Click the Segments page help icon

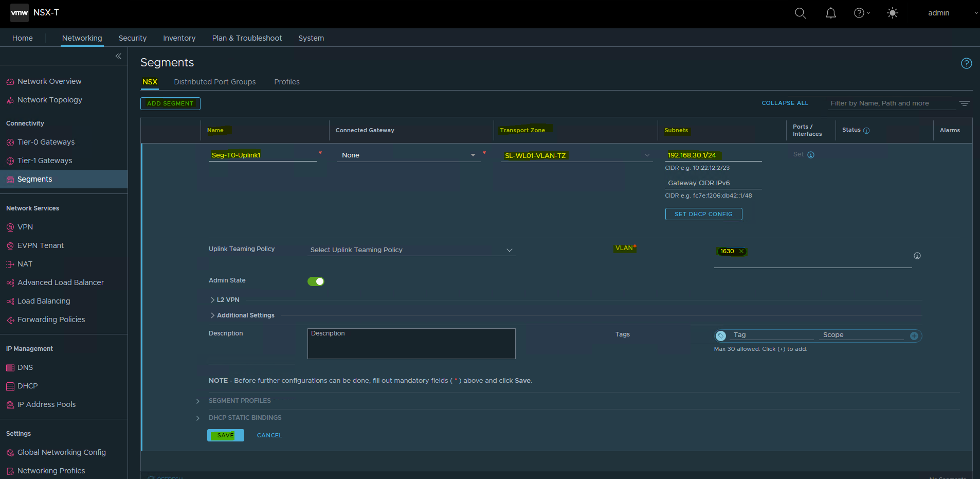point(967,63)
